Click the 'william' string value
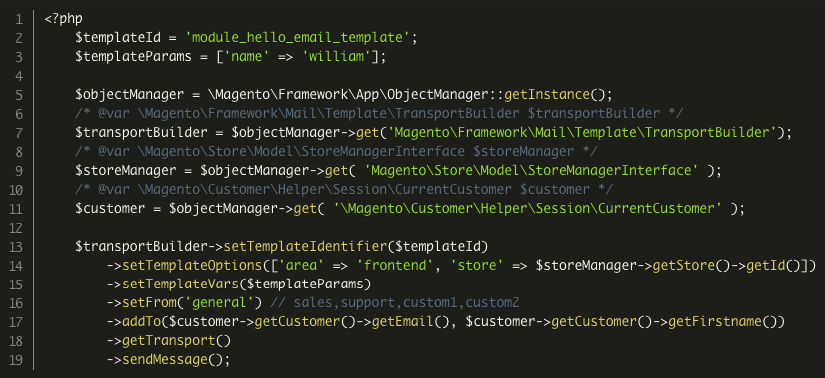The height and width of the screenshot is (378, 825). tap(336, 57)
